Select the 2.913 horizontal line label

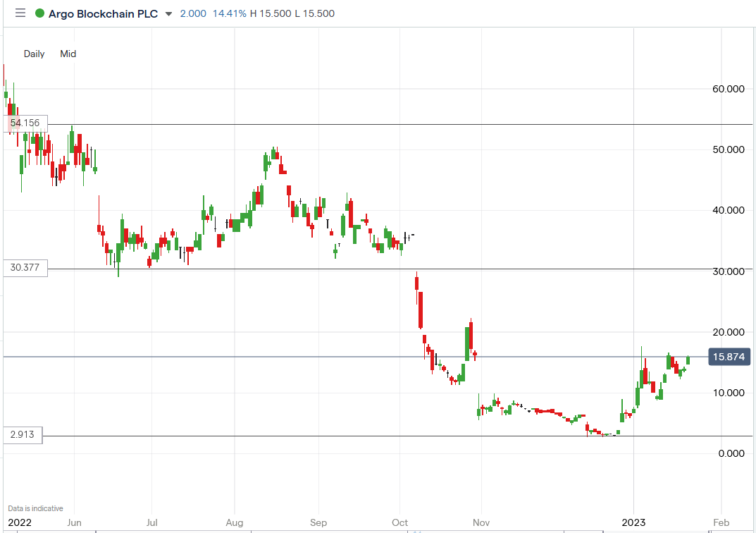point(23,434)
